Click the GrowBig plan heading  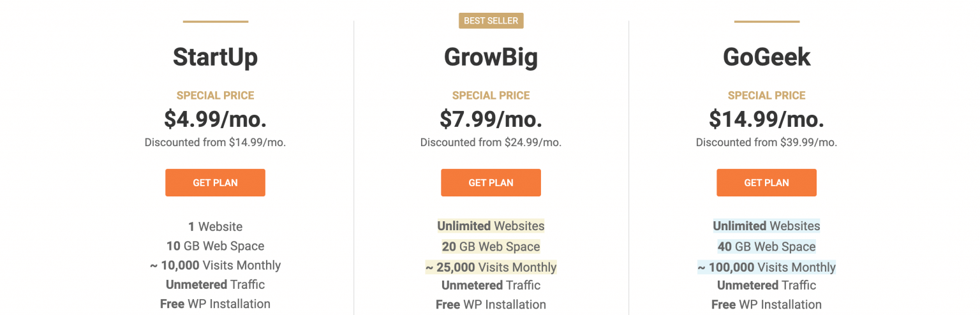point(491,57)
